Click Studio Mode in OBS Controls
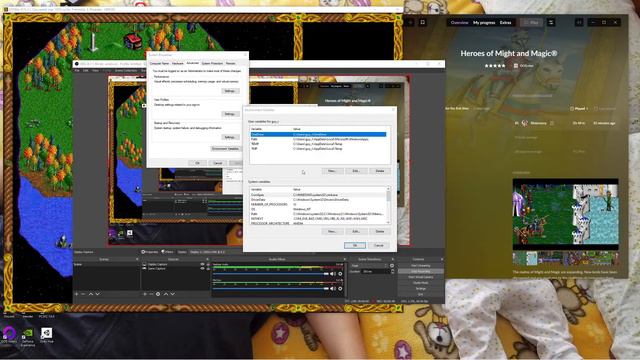 420,283
